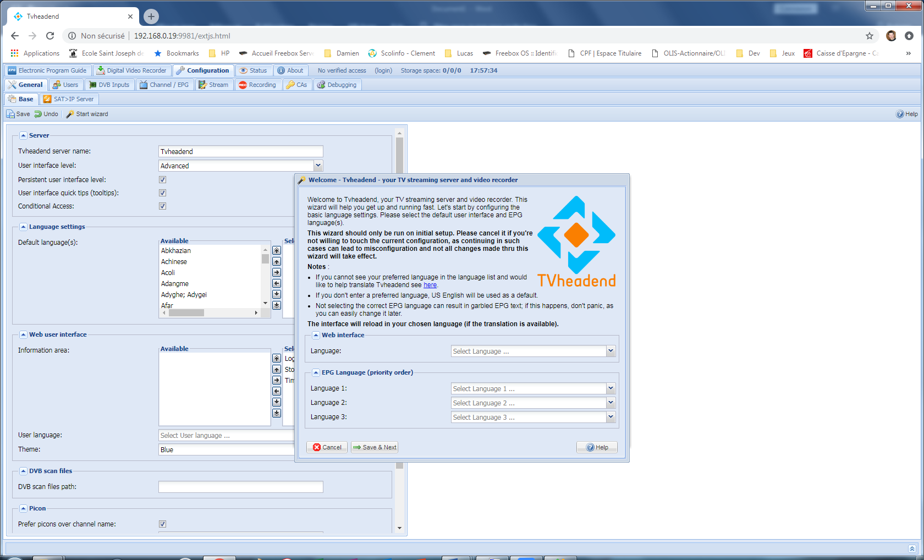This screenshot has height=560, width=924.
Task: Move Information area item down one
Action: [277, 402]
